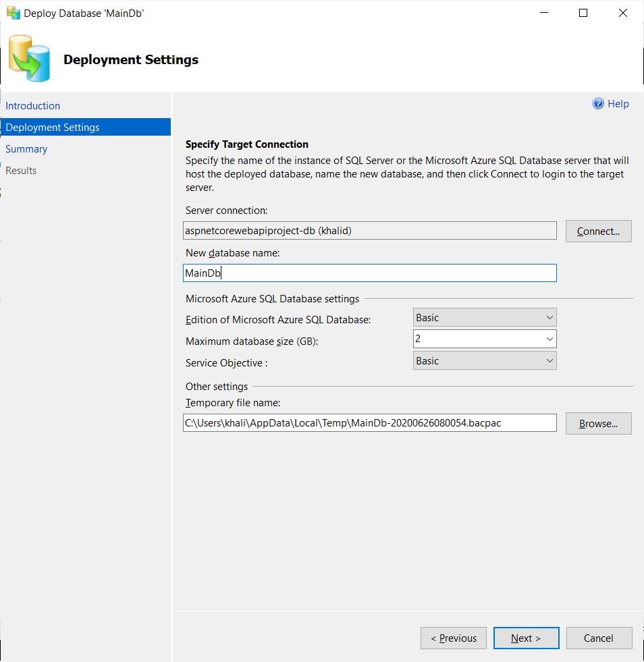Click the Temporary file name text box

pyautogui.click(x=370, y=423)
